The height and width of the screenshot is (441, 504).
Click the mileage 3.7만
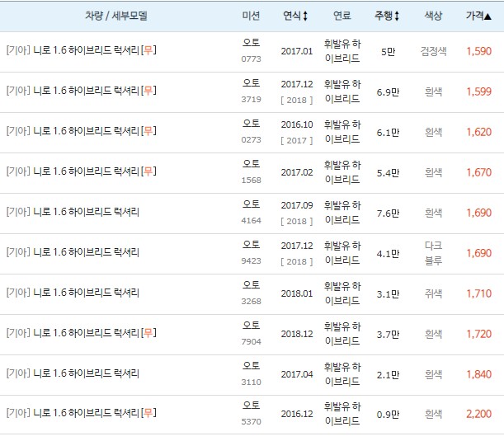(x=388, y=335)
